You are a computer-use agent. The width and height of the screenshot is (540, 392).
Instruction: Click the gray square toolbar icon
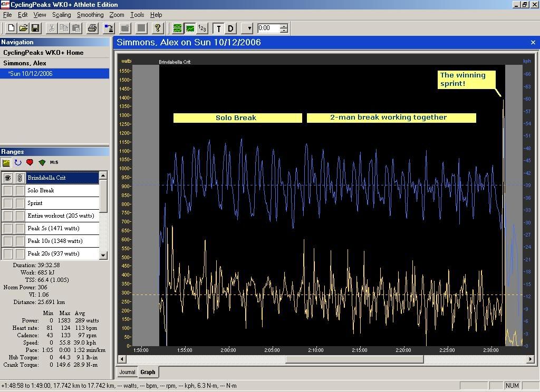tap(141, 28)
